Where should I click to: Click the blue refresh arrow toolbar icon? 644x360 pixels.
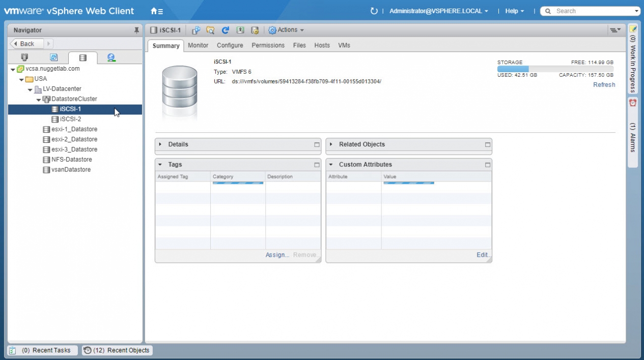click(225, 31)
